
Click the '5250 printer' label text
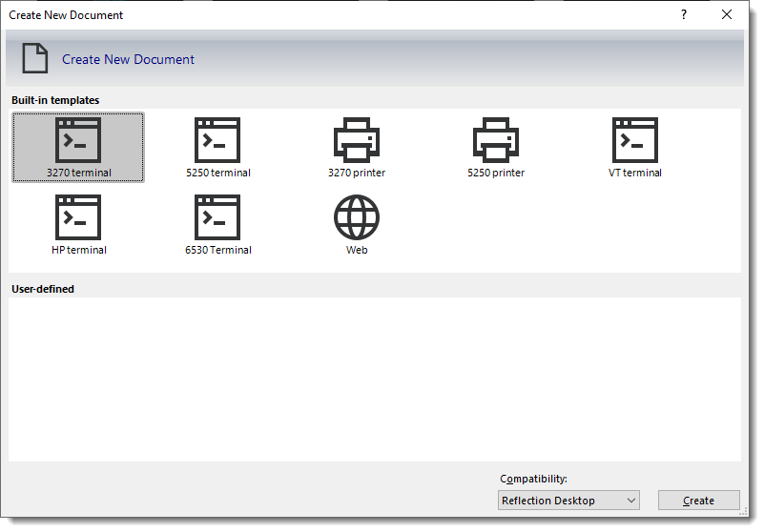coord(496,173)
